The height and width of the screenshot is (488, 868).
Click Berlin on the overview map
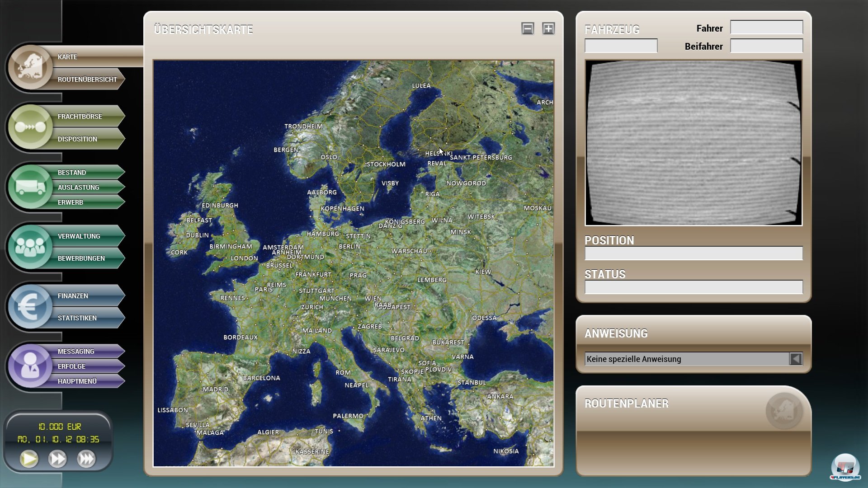349,247
